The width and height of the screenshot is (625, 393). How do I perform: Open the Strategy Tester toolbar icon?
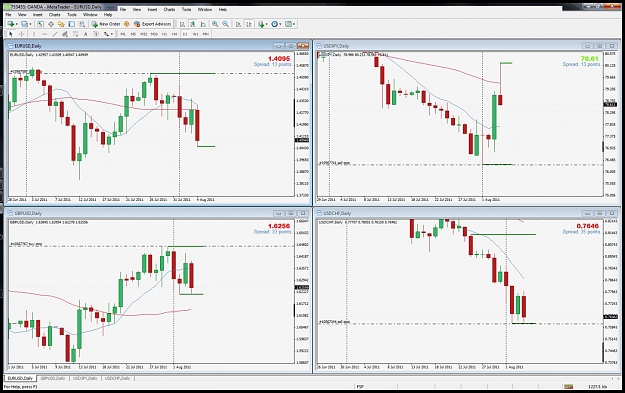click(x=82, y=24)
